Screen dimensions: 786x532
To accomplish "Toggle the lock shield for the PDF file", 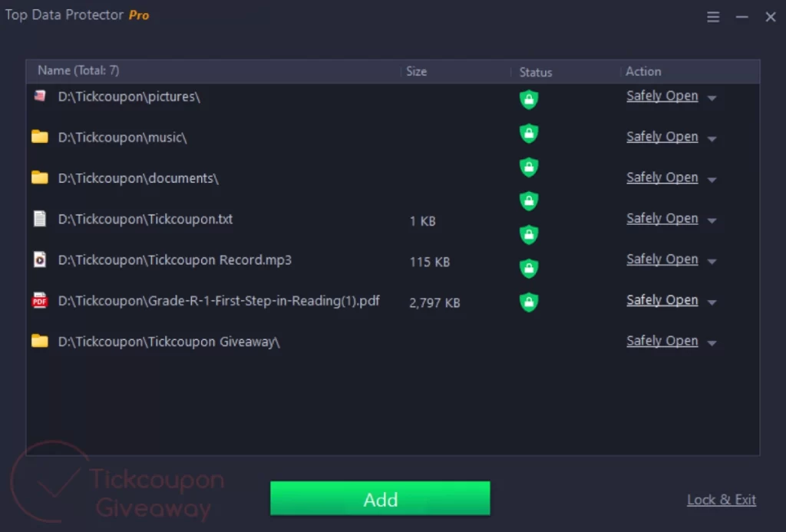I will click(x=529, y=302).
